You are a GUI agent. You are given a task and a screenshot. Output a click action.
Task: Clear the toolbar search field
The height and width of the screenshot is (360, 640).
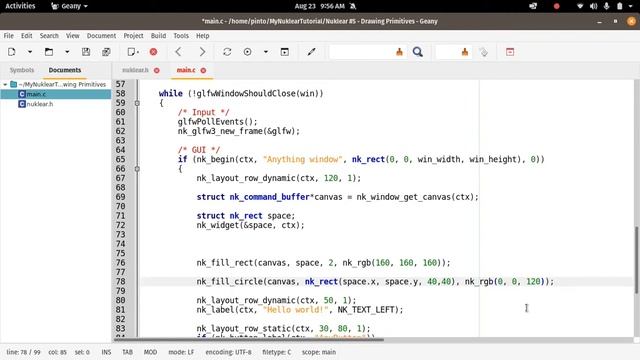point(399,52)
